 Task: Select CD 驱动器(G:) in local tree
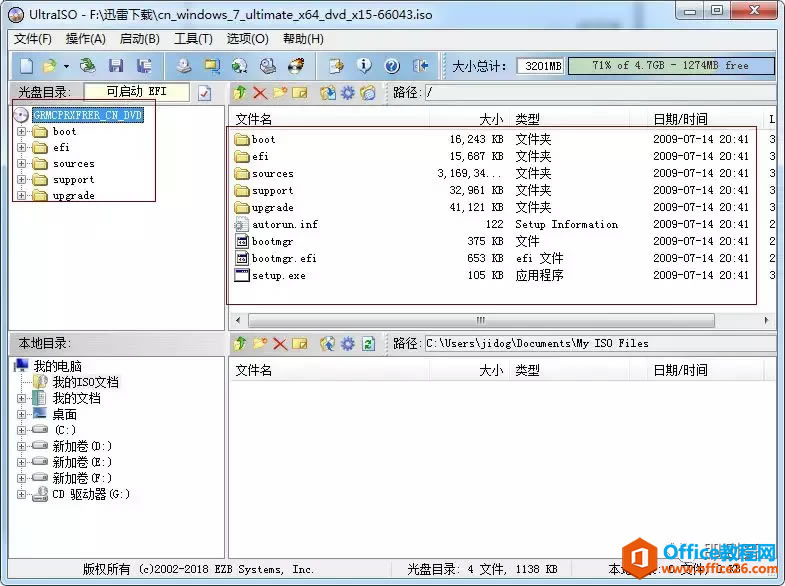(91, 494)
